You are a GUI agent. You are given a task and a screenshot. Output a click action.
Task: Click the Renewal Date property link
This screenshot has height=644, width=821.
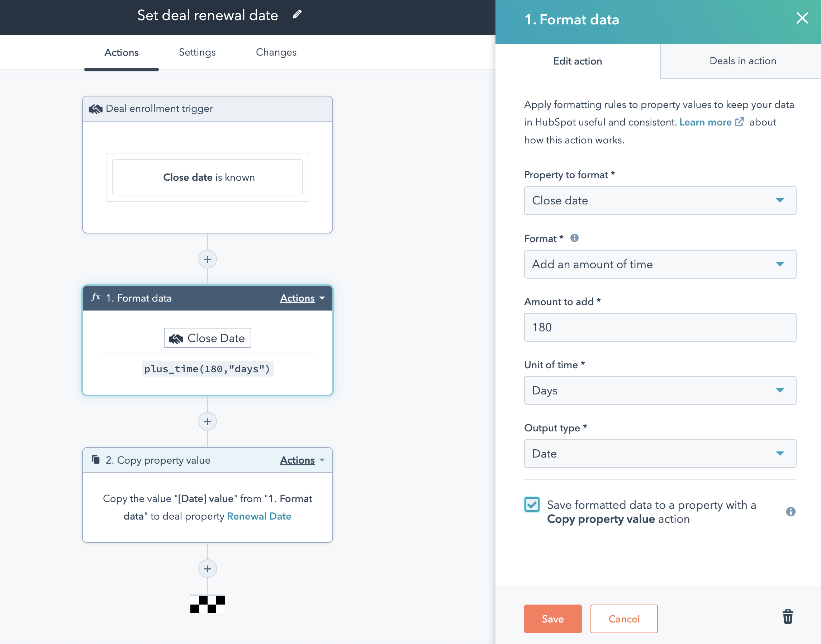259,515
